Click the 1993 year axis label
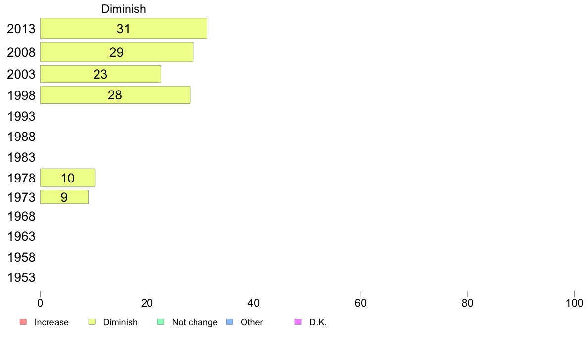 pos(21,116)
